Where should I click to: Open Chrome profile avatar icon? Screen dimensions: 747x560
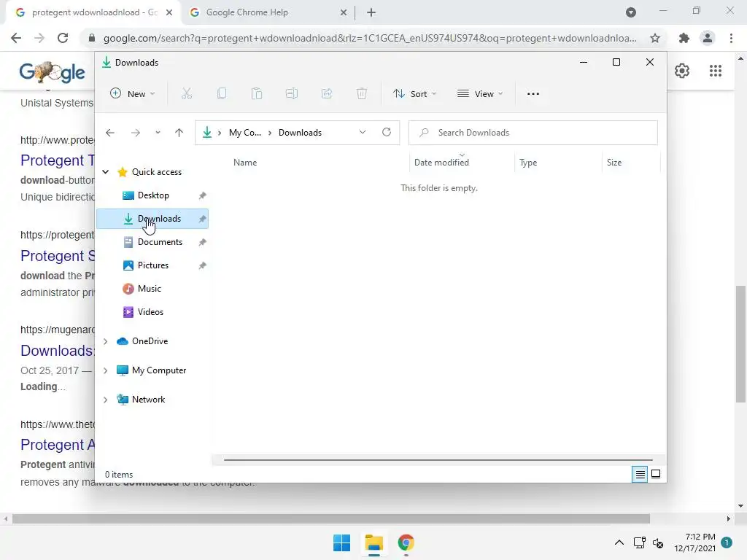pyautogui.click(x=708, y=38)
